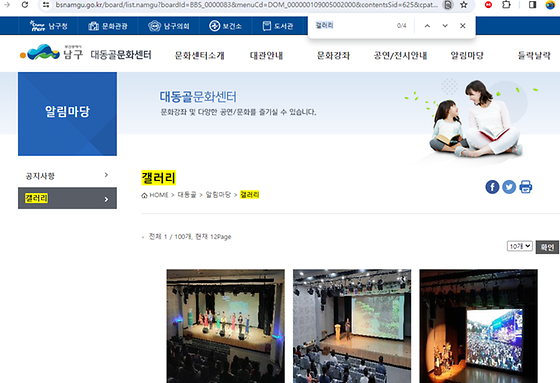Open the second gallery photo with podium speaker

(x=352, y=326)
